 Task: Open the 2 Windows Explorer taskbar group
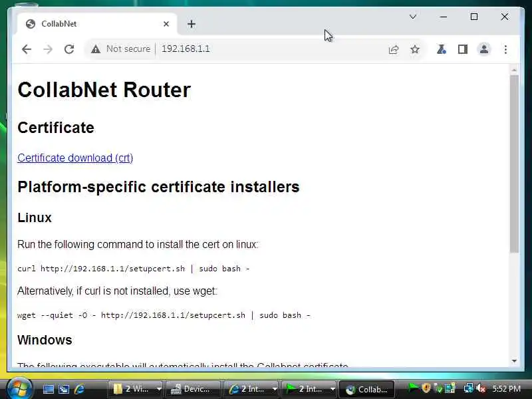(136, 389)
